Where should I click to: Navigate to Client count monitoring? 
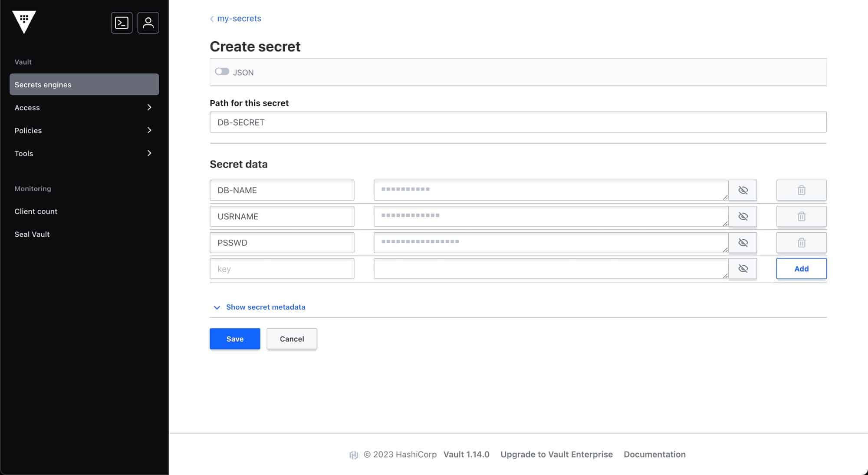pyautogui.click(x=36, y=211)
